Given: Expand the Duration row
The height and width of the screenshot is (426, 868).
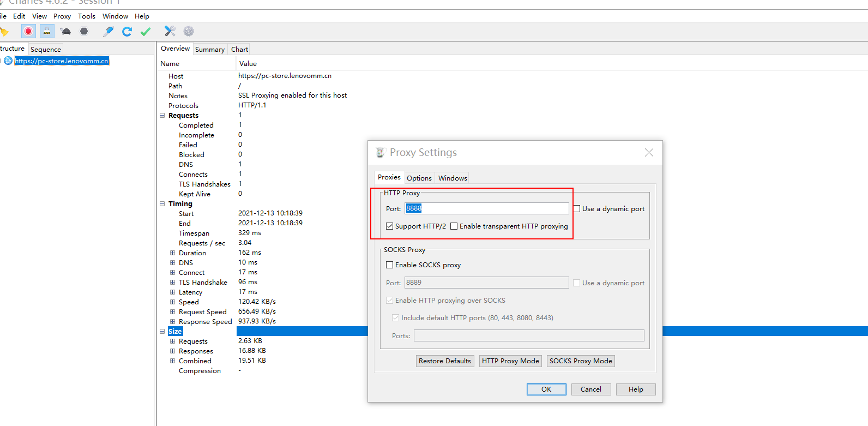Looking at the screenshot, I should tap(173, 253).
